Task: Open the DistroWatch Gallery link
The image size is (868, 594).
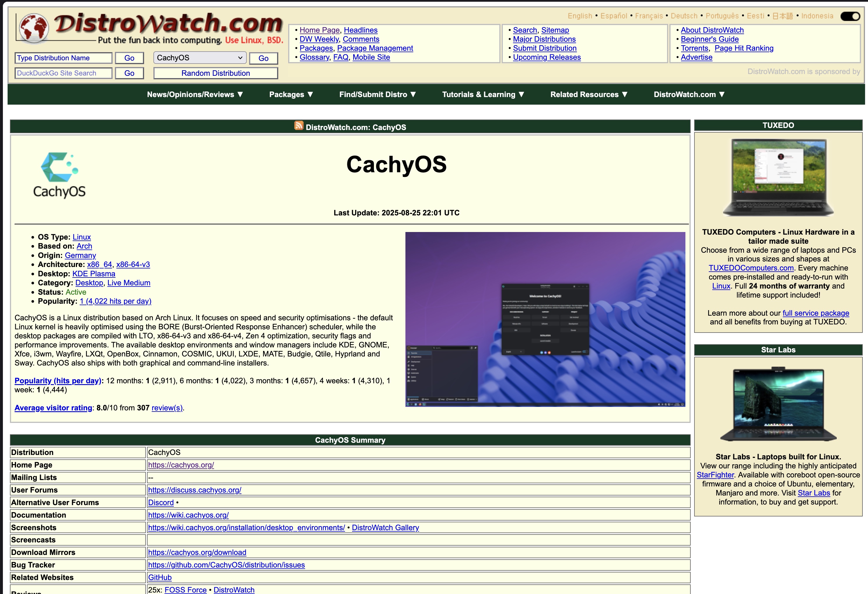Action: coord(385,528)
